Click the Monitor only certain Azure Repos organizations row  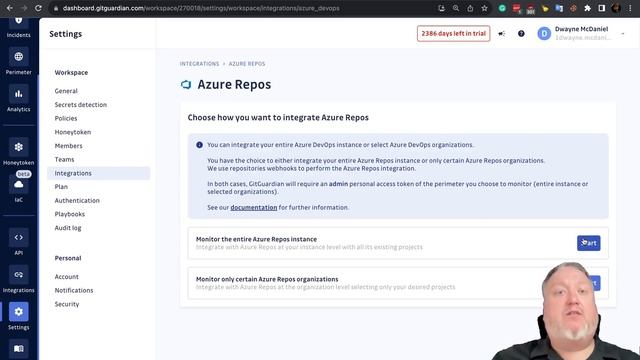tap(398, 283)
